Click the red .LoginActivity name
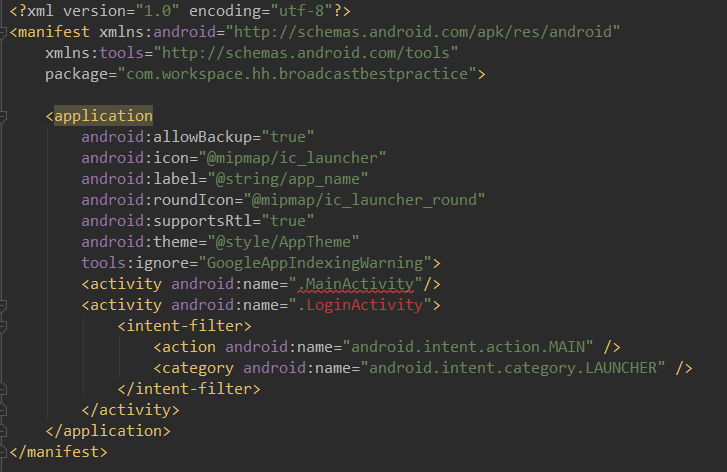The height and width of the screenshot is (472, 727). (360, 305)
